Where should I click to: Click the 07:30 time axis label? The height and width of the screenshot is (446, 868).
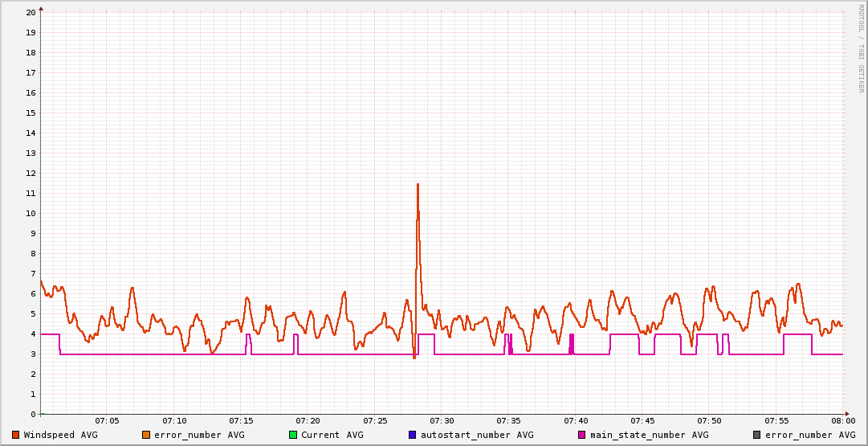[442, 422]
